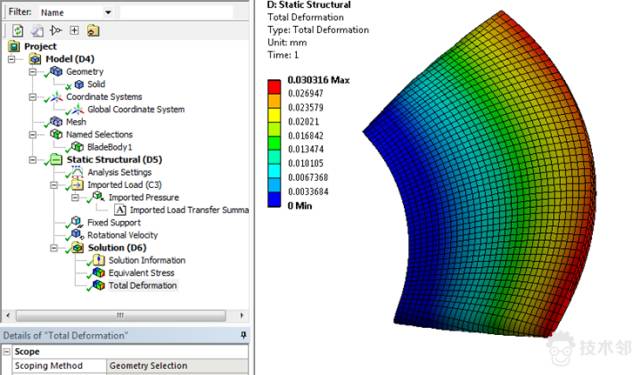
Task: Click the Analysis Settings item
Action: pos(120,172)
